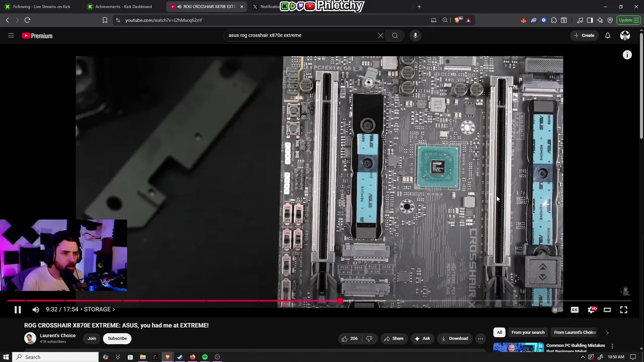Open Steam from taskbar
The width and height of the screenshot is (644, 362).
tap(180, 357)
